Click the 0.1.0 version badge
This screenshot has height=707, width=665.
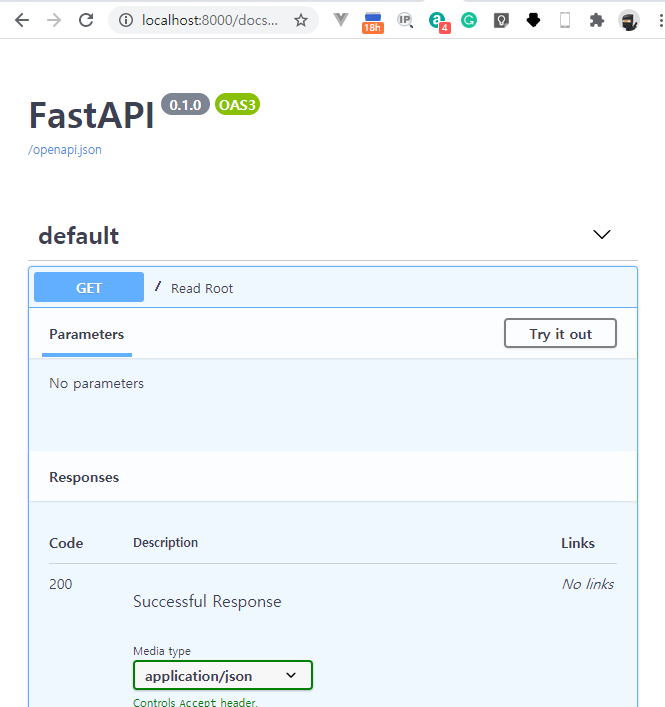click(x=185, y=105)
